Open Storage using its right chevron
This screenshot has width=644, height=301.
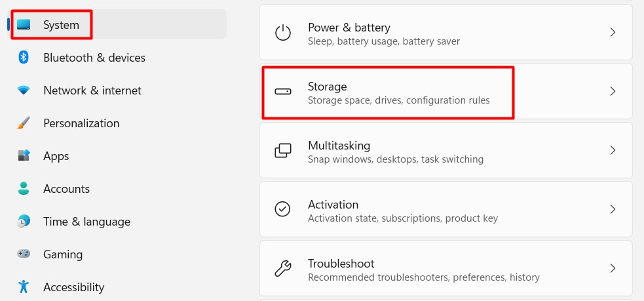(x=613, y=92)
